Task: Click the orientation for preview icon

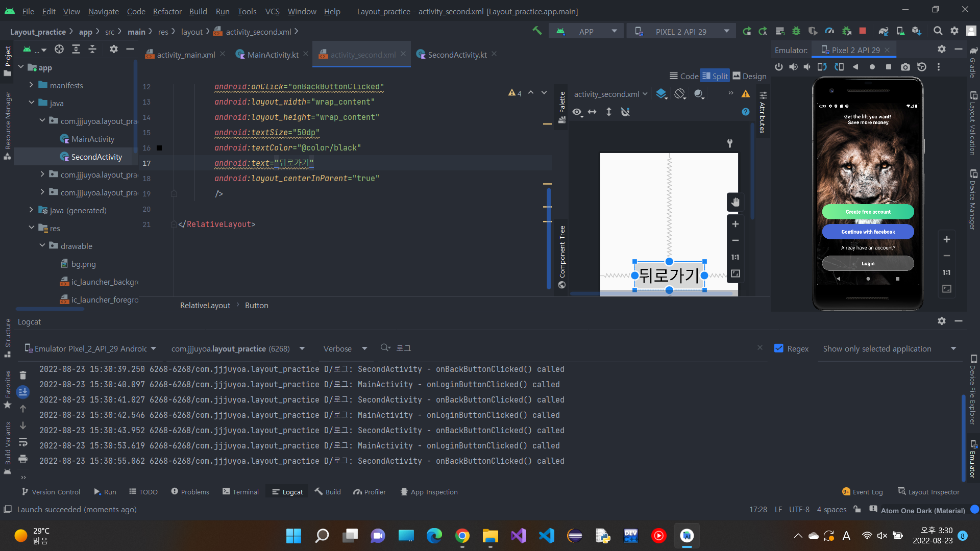Action: coord(680,94)
